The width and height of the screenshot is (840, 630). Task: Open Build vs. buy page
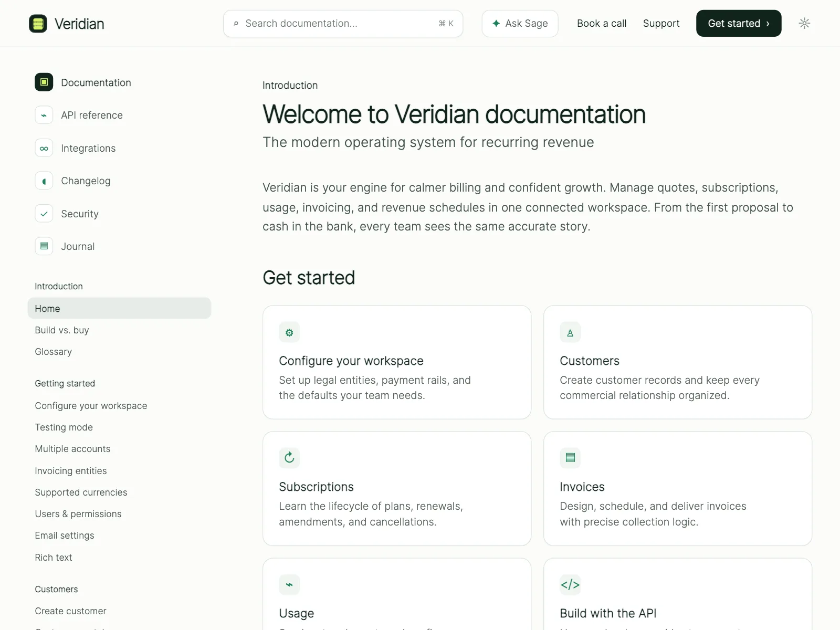point(62,330)
